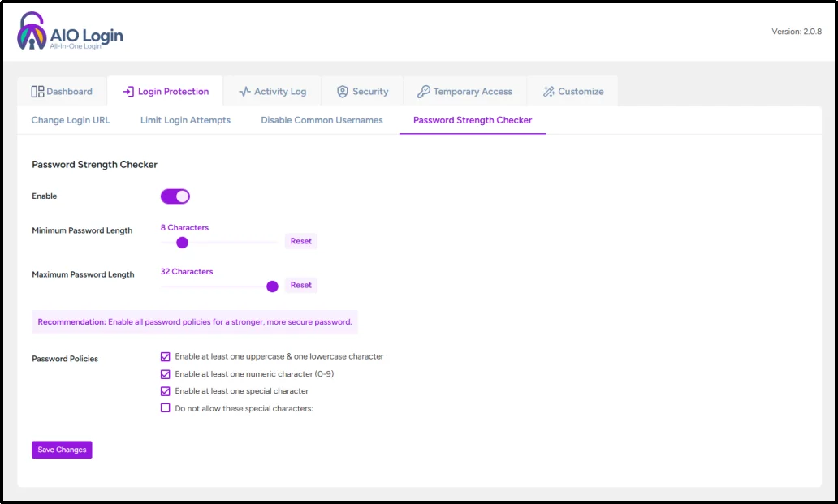The image size is (838, 504).
Task: Select the Disable Common Usernames tab
Action: pyautogui.click(x=322, y=119)
